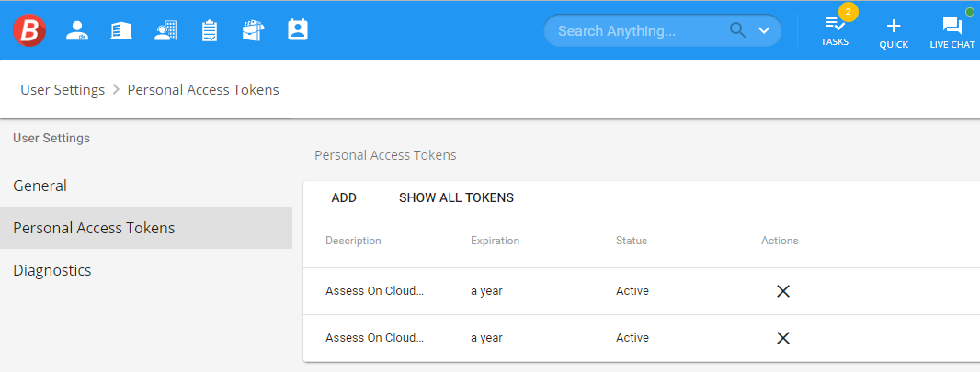Open the clipboard checklist icon

tap(210, 30)
